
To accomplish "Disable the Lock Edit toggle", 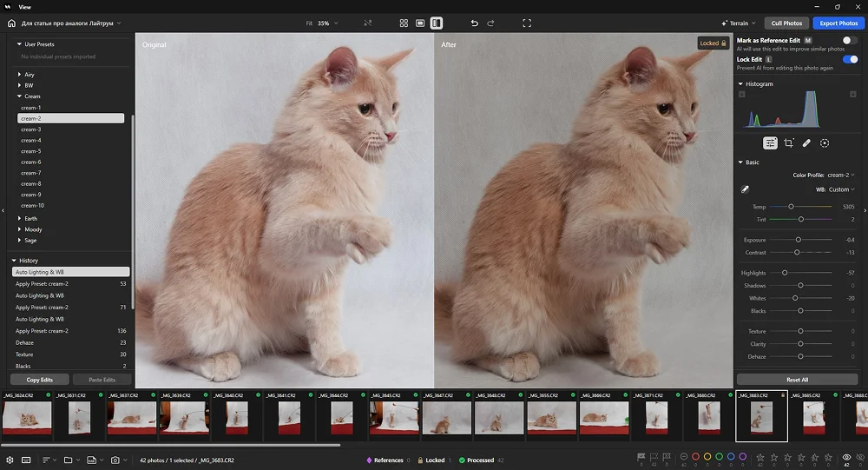I will coord(849,59).
